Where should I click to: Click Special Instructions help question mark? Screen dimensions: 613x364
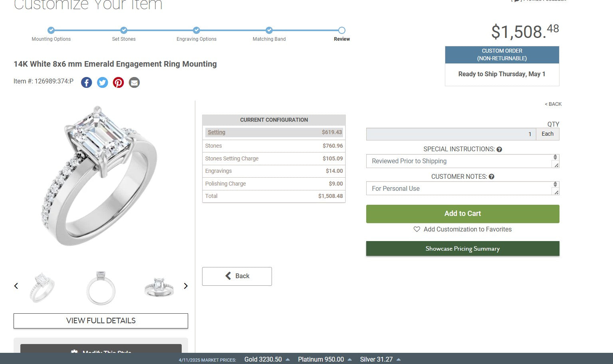tap(499, 149)
